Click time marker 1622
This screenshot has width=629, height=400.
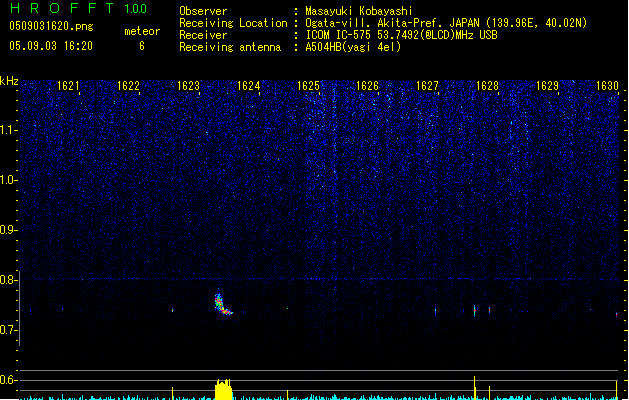coord(128,86)
